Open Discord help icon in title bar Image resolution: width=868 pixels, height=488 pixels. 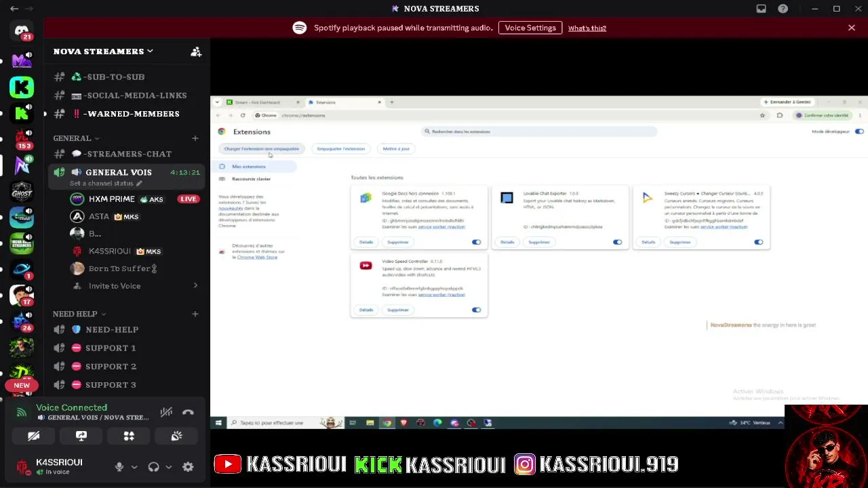[783, 9]
